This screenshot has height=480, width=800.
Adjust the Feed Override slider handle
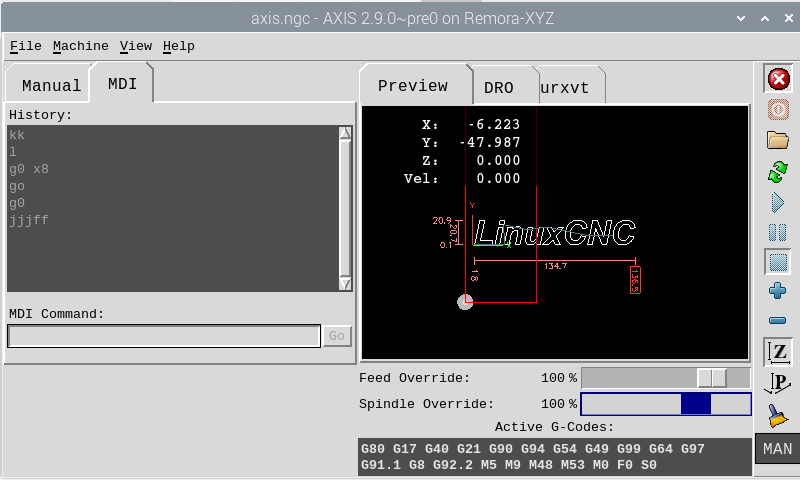(x=712, y=378)
